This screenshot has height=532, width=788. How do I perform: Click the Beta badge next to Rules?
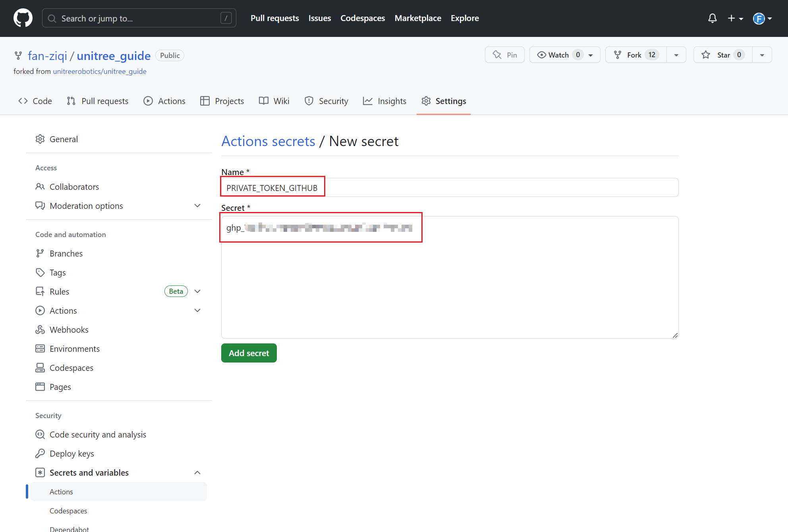pos(176,291)
